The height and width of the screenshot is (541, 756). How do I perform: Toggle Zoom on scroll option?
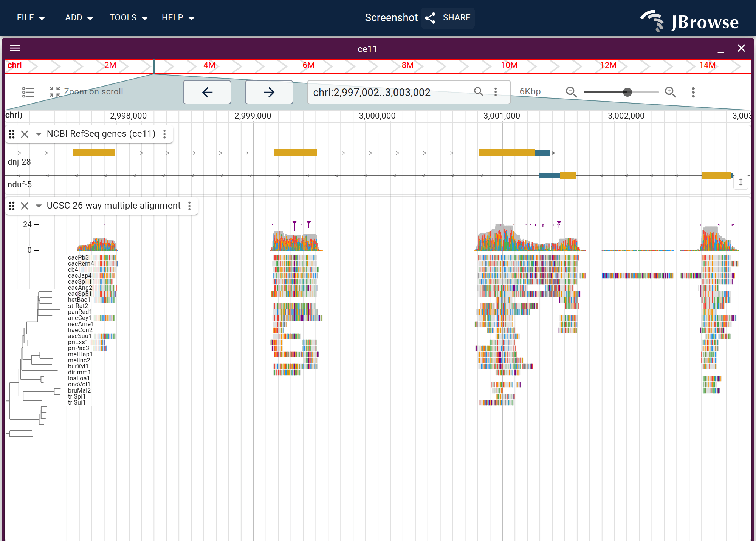(87, 92)
